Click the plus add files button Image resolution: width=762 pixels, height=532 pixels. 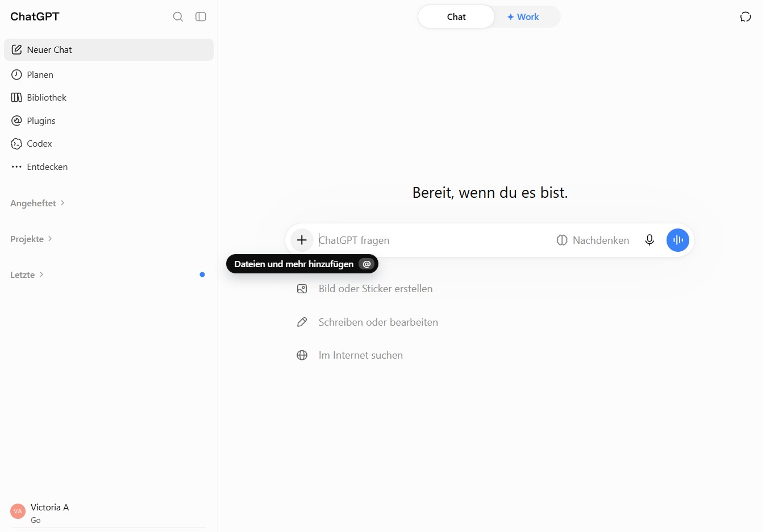[302, 240]
